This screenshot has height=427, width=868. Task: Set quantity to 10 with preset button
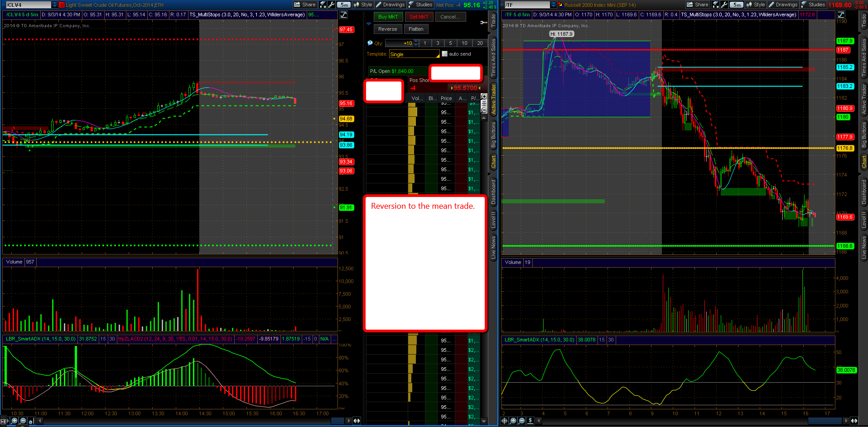coord(464,43)
